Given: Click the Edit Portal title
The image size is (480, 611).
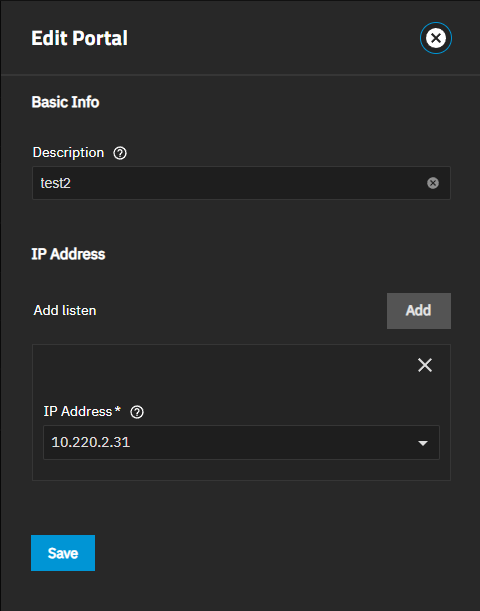Looking at the screenshot, I should click(79, 38).
